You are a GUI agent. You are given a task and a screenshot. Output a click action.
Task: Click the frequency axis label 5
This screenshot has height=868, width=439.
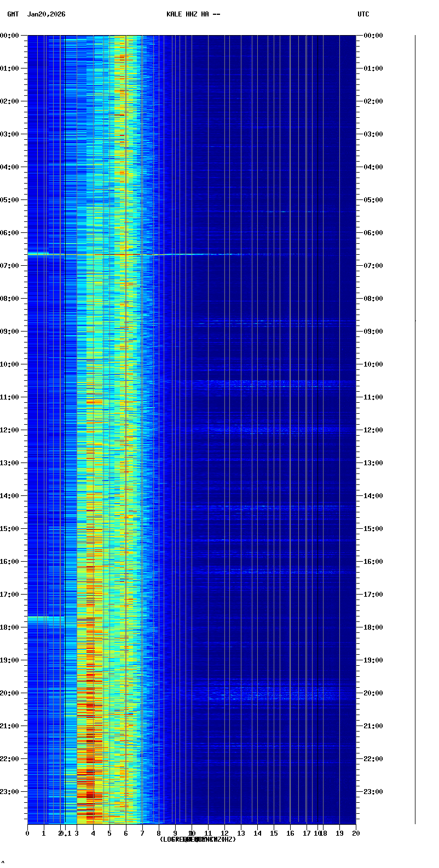[x=109, y=833]
